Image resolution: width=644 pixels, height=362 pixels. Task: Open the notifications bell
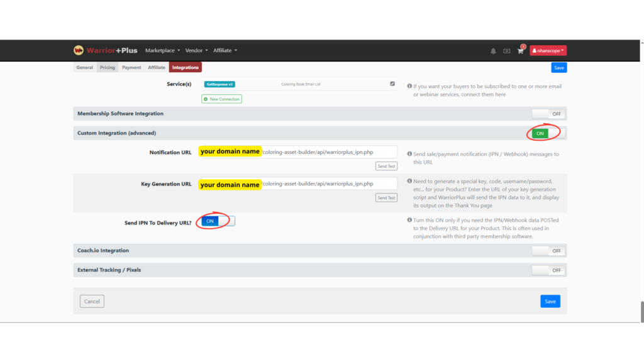click(x=493, y=51)
